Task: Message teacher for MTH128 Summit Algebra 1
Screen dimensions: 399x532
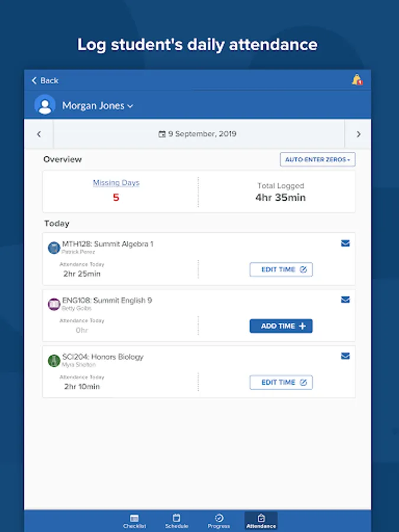Action: (x=345, y=244)
